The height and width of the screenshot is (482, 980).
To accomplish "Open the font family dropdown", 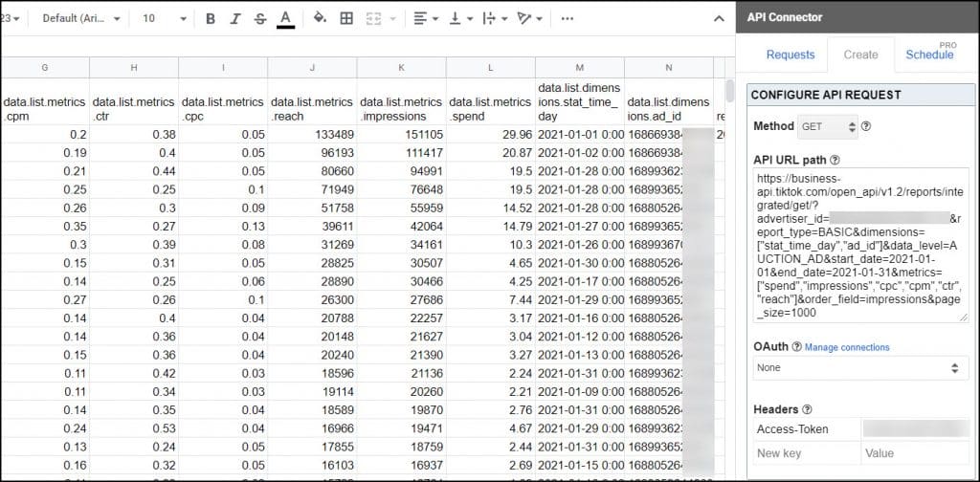I will (x=81, y=19).
